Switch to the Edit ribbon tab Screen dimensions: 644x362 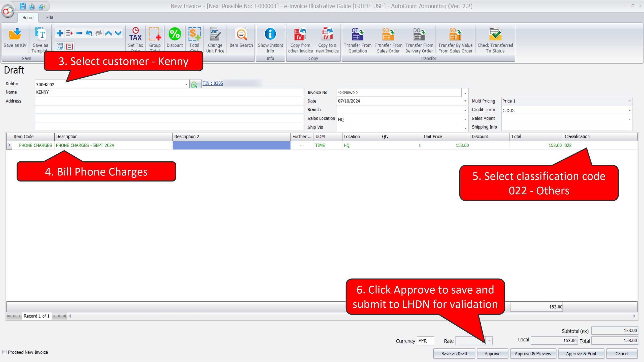(x=50, y=18)
